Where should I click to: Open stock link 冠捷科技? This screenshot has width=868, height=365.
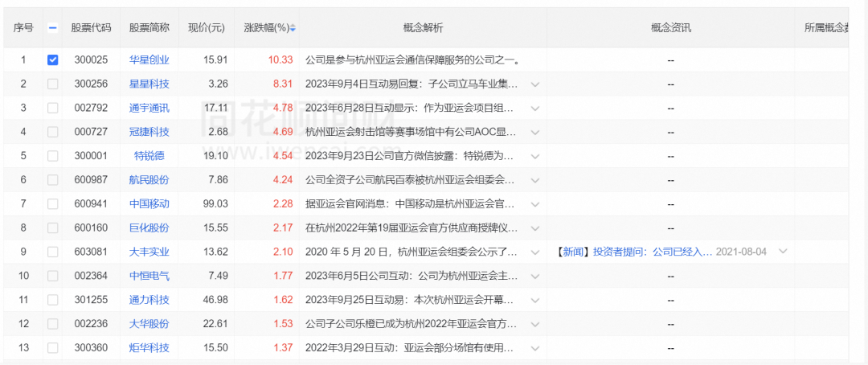tap(149, 132)
